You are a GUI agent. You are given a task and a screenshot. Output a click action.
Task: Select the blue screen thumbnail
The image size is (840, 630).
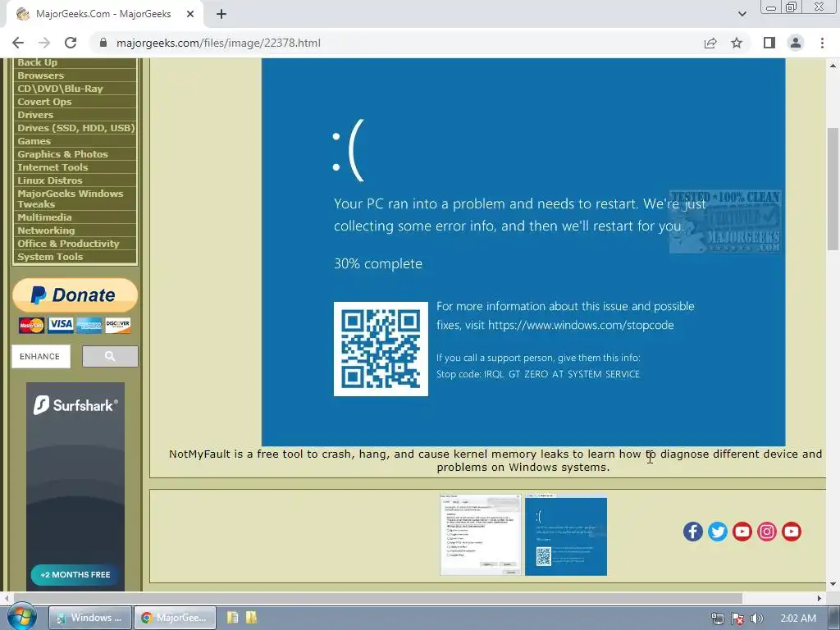click(x=566, y=535)
